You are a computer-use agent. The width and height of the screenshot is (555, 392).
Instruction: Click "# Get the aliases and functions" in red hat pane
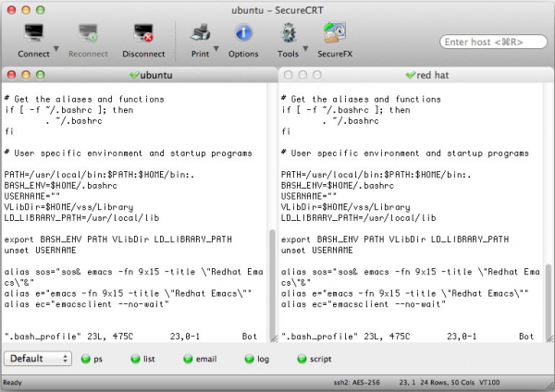coord(361,100)
